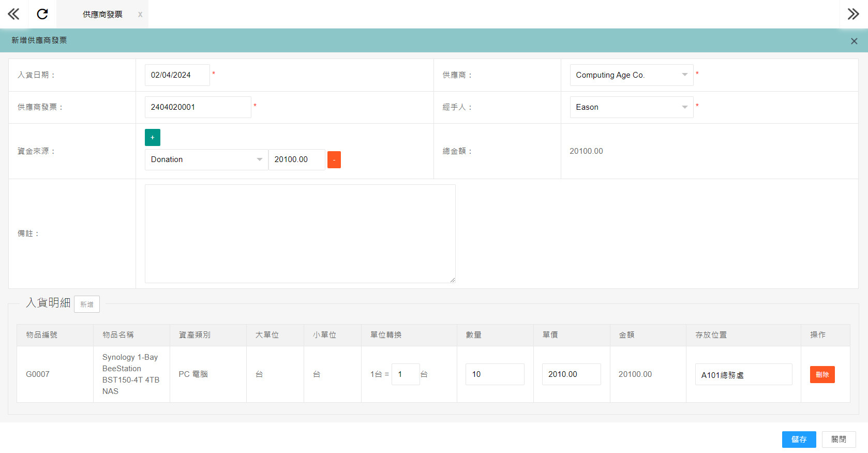Click the 存放位置 field with A101總務處
Viewport: 868px width, 453px height.
743,375
